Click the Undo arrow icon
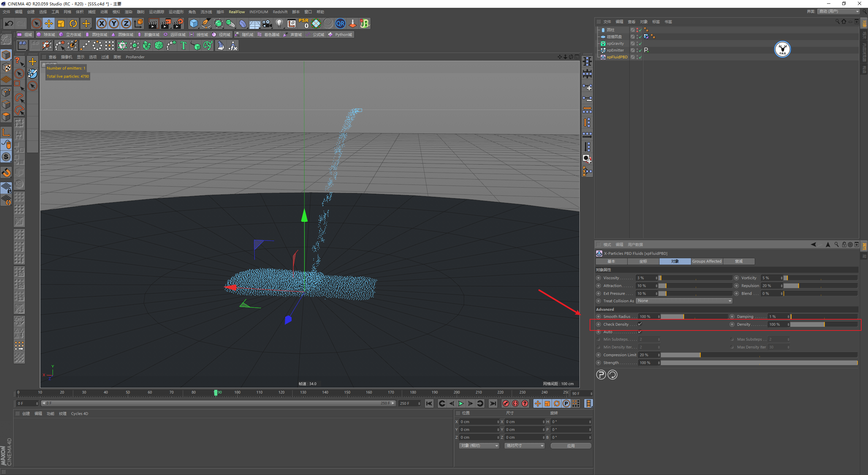The image size is (868, 475). pyautogui.click(x=9, y=23)
